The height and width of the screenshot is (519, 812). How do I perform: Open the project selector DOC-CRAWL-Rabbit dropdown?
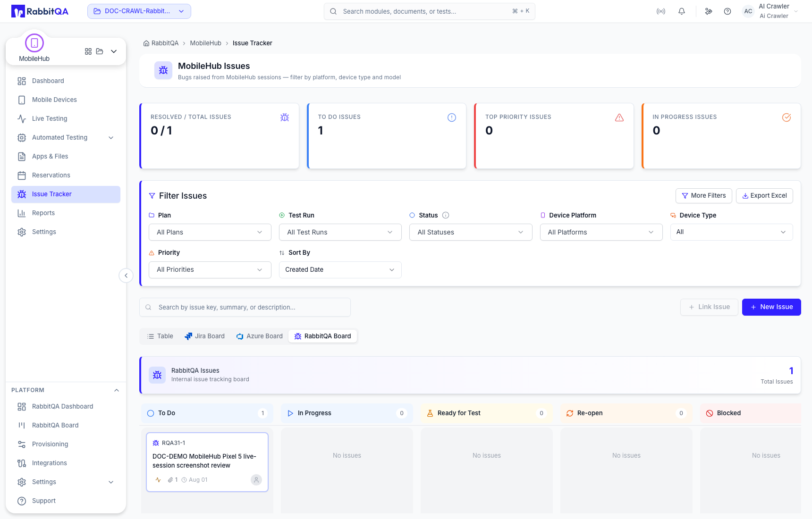click(x=139, y=11)
